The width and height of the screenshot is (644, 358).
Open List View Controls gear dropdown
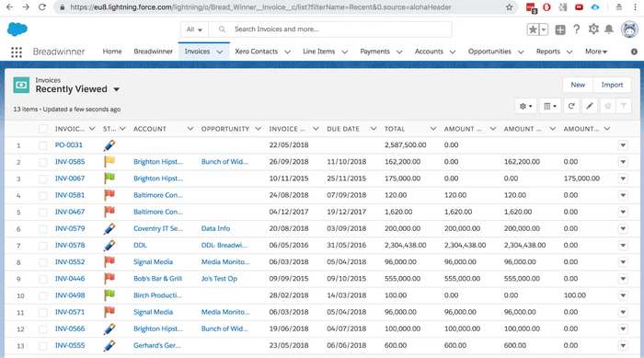click(x=525, y=106)
